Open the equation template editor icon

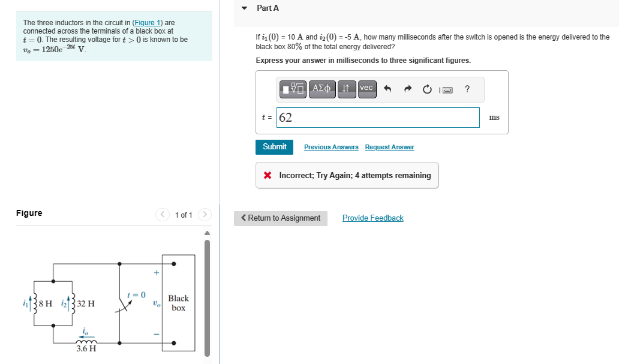[293, 89]
